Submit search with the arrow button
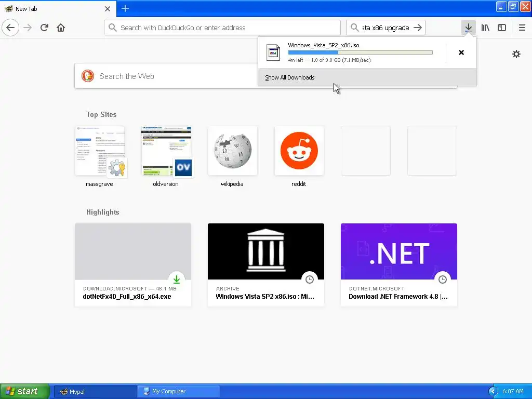Viewport: 532px width, 399px height. coord(418,28)
